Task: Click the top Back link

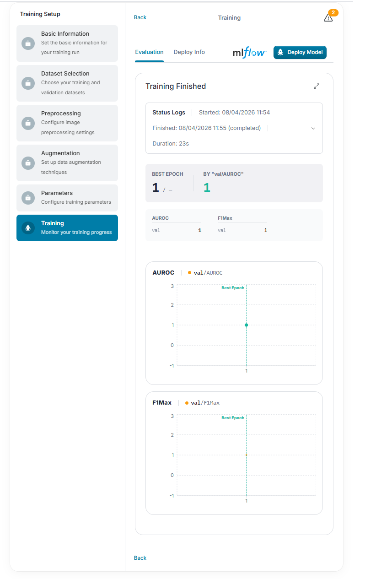Action: 140,17
